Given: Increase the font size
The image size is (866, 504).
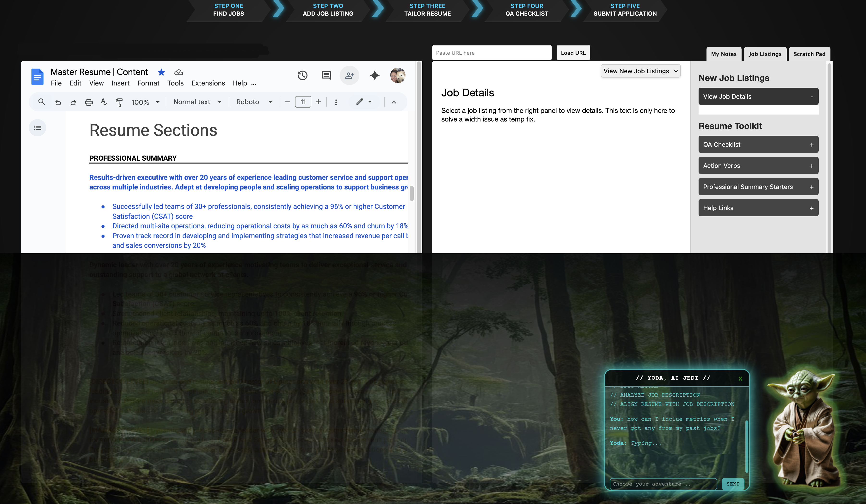Looking at the screenshot, I should click(318, 102).
